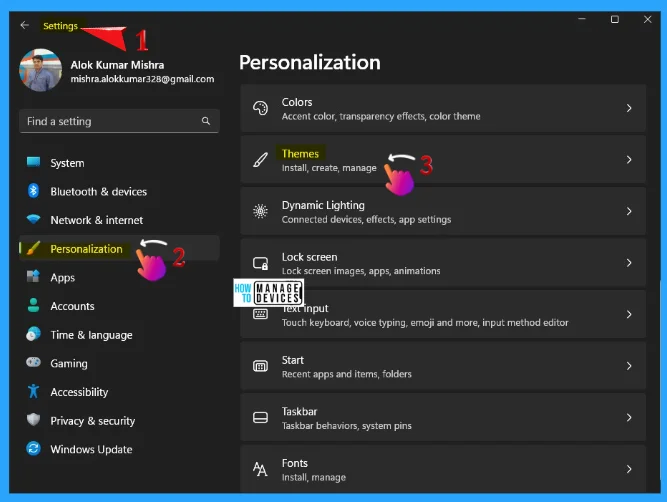This screenshot has height=502, width=667.
Task: Click the Time & language globe icon
Action: pyautogui.click(x=33, y=334)
